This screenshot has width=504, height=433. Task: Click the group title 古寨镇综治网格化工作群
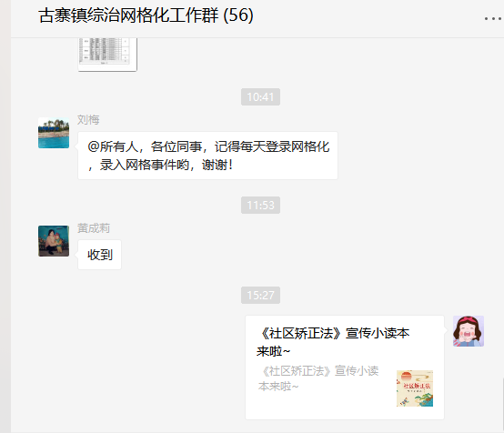point(128,15)
